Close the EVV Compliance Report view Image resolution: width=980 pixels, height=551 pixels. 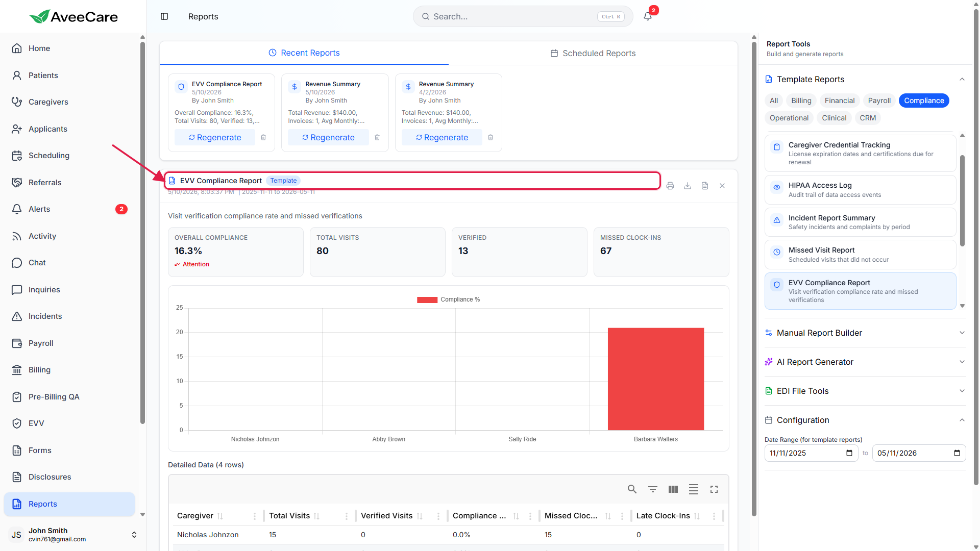[722, 186]
